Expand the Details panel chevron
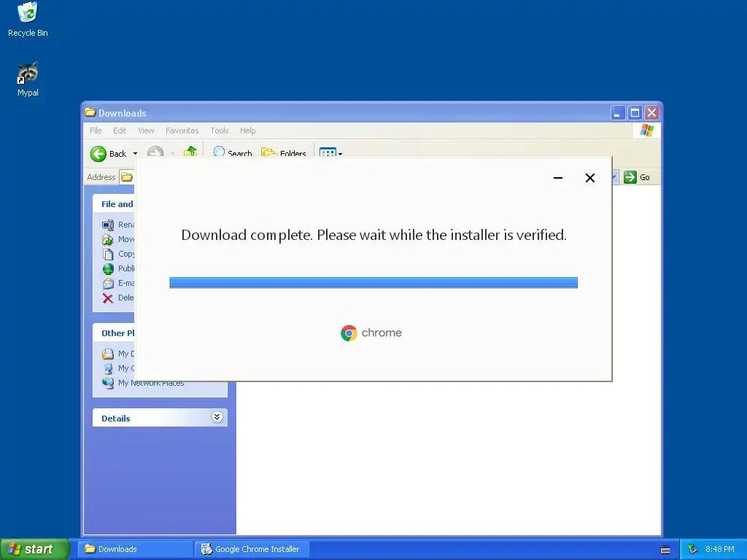This screenshot has height=560, width=747. point(217,417)
